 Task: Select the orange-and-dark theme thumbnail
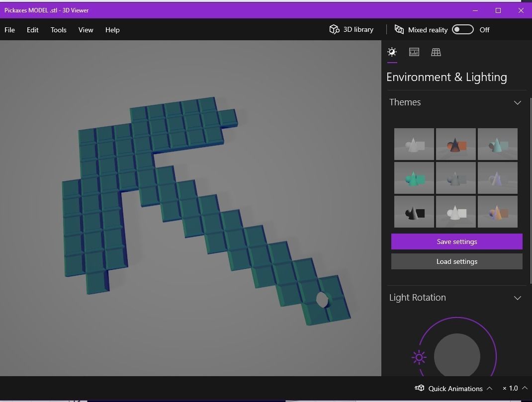(455, 144)
